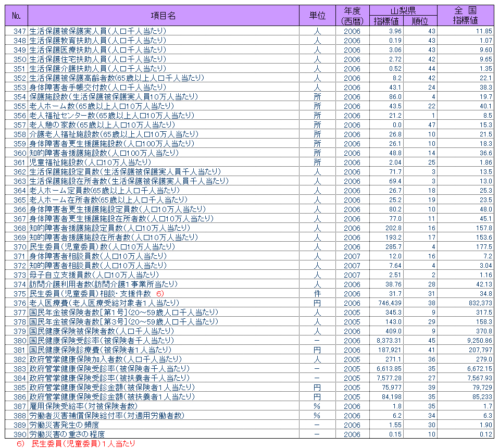
Task: Open item 354 保護施設数 link
Action: (114, 97)
